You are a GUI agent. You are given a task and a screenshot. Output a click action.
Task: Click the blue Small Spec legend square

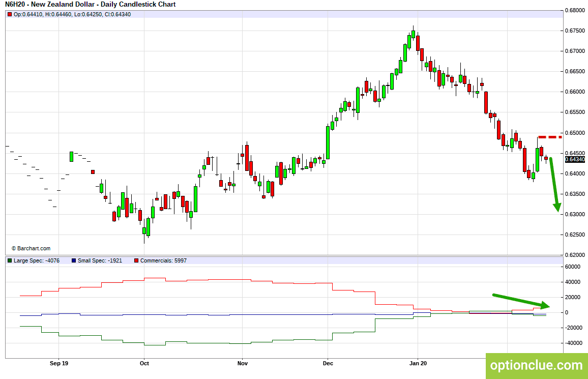(74, 260)
